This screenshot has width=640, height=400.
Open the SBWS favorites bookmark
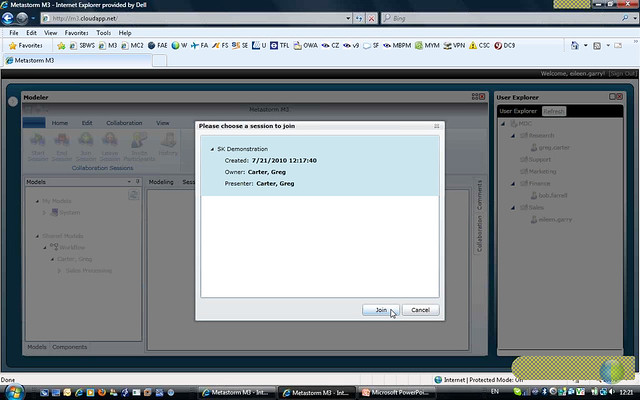coord(82,45)
